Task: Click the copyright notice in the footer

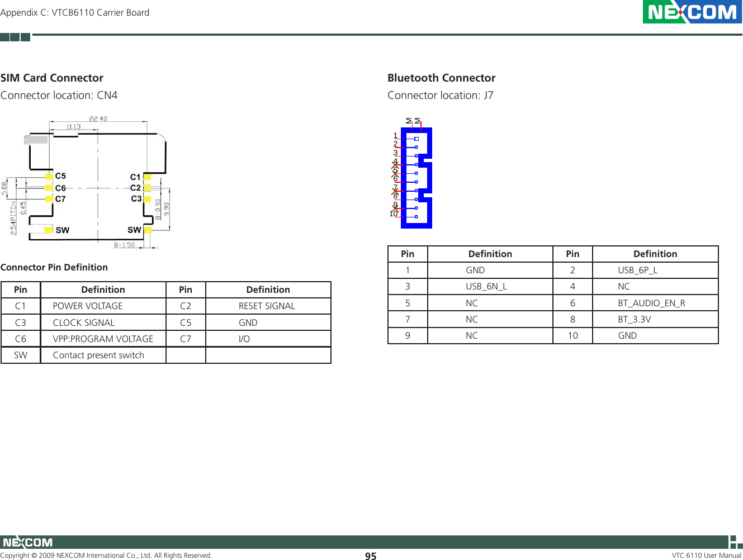Action: (x=106, y=556)
